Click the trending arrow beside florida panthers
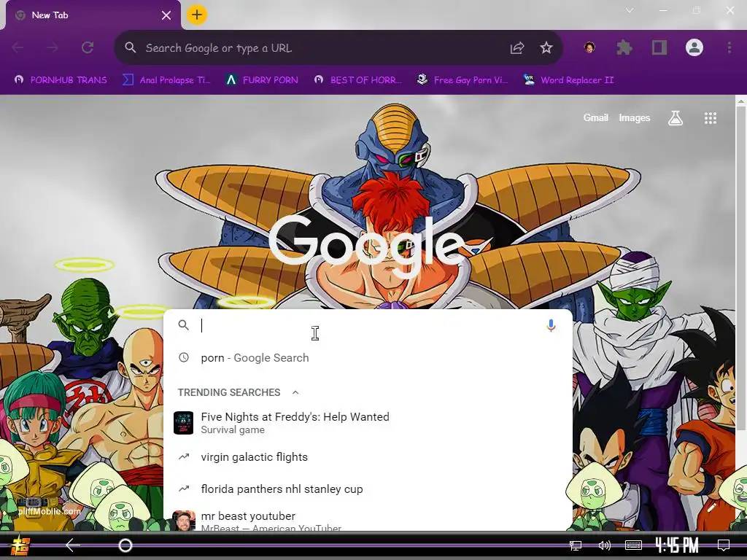 point(183,489)
